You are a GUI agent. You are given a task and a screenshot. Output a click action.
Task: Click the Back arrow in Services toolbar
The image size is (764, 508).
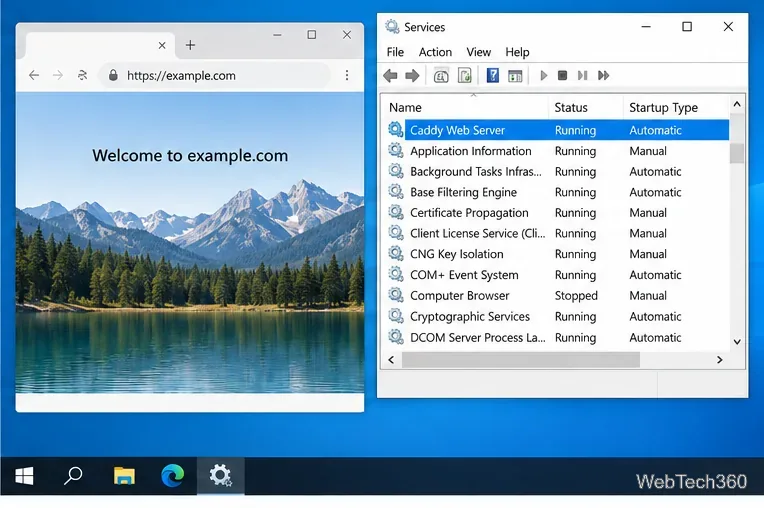coord(390,75)
